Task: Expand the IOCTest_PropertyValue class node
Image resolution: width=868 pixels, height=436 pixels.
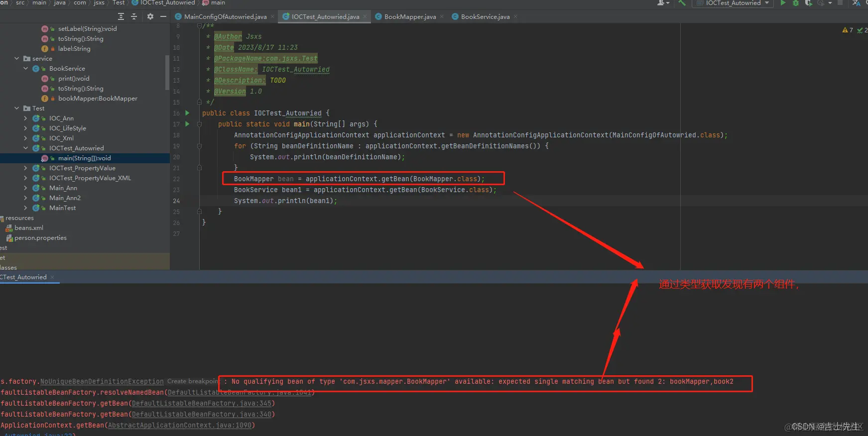Action: pyautogui.click(x=25, y=168)
